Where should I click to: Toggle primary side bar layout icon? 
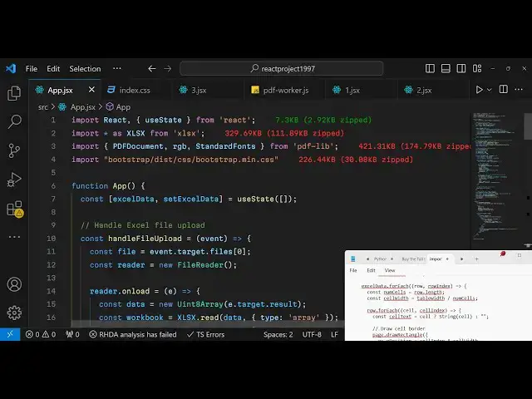click(430, 68)
